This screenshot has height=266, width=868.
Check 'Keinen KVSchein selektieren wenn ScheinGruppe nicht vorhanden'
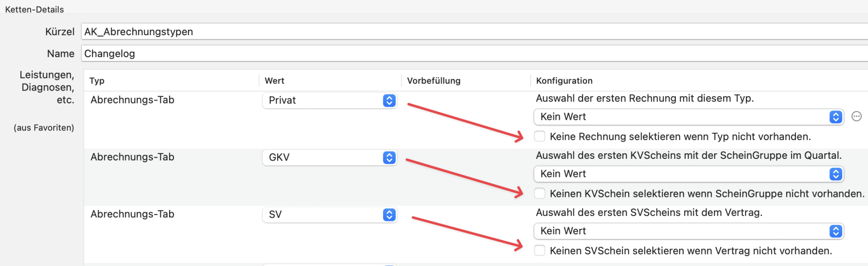coord(540,194)
